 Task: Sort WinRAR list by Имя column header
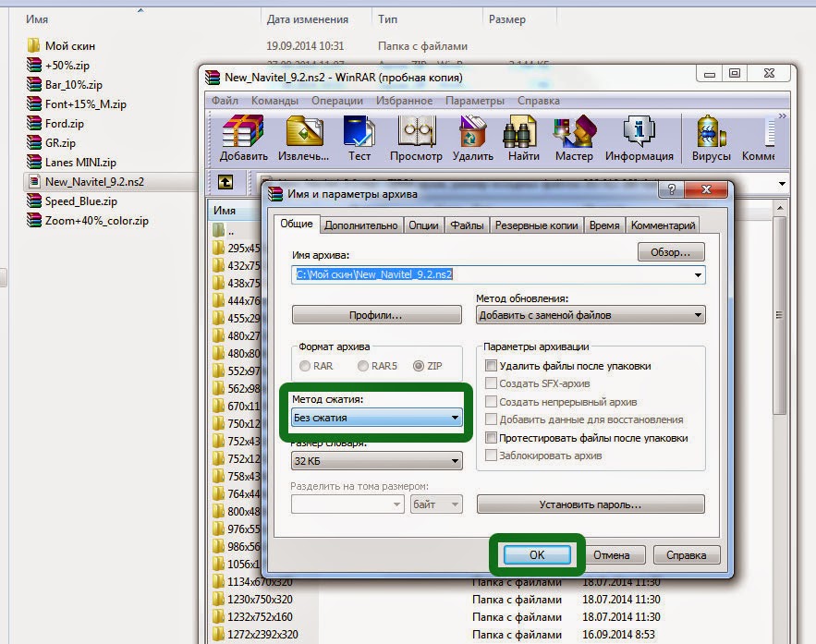pyautogui.click(x=225, y=210)
